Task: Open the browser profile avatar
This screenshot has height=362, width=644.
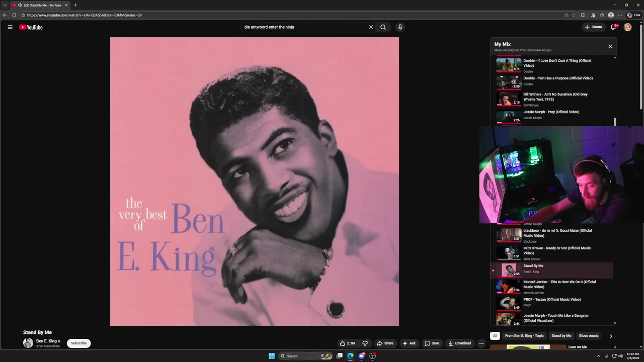Action: (611, 15)
